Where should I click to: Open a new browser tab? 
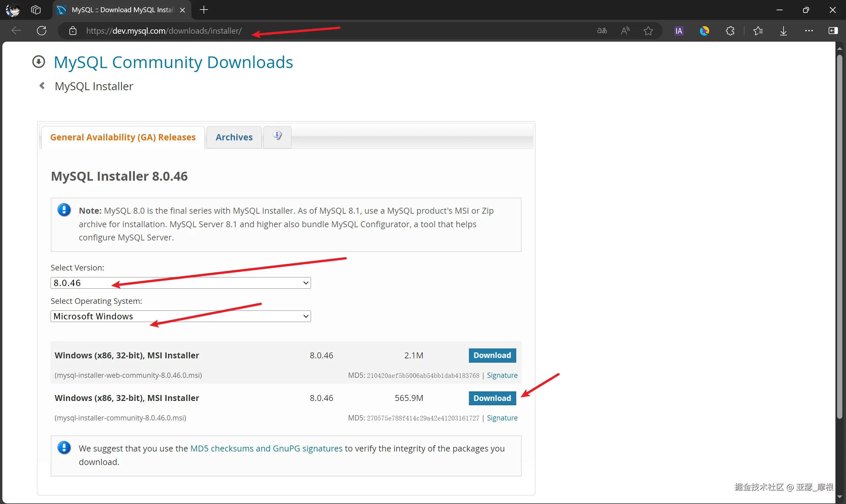pos(204,10)
